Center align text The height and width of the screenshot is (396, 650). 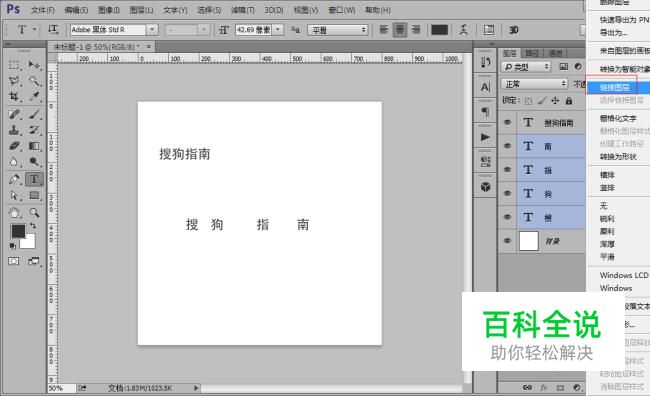(x=400, y=29)
